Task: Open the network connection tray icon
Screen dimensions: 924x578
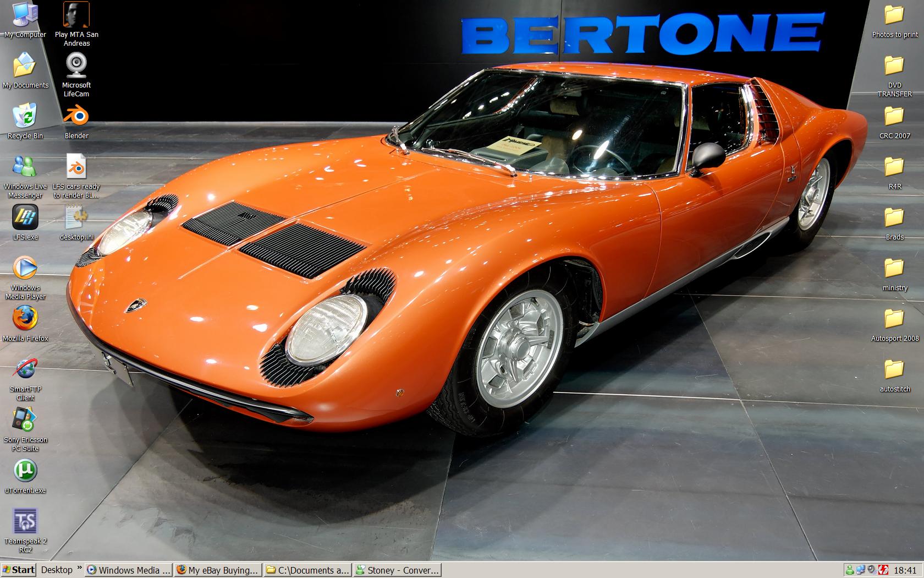Action: pyautogui.click(x=861, y=570)
